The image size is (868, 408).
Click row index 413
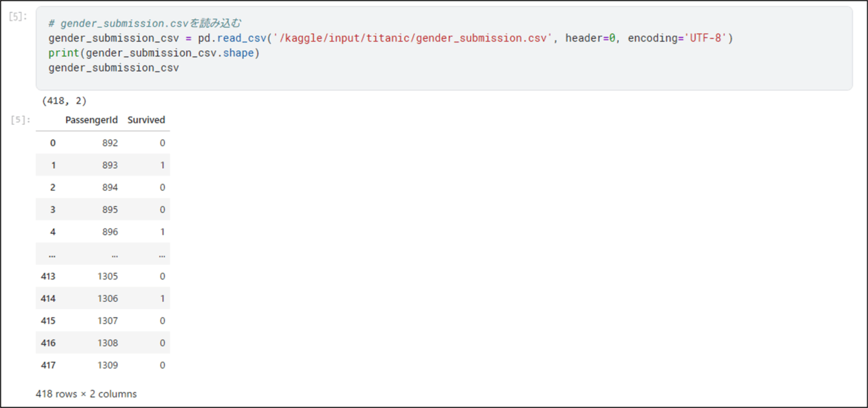click(48, 276)
